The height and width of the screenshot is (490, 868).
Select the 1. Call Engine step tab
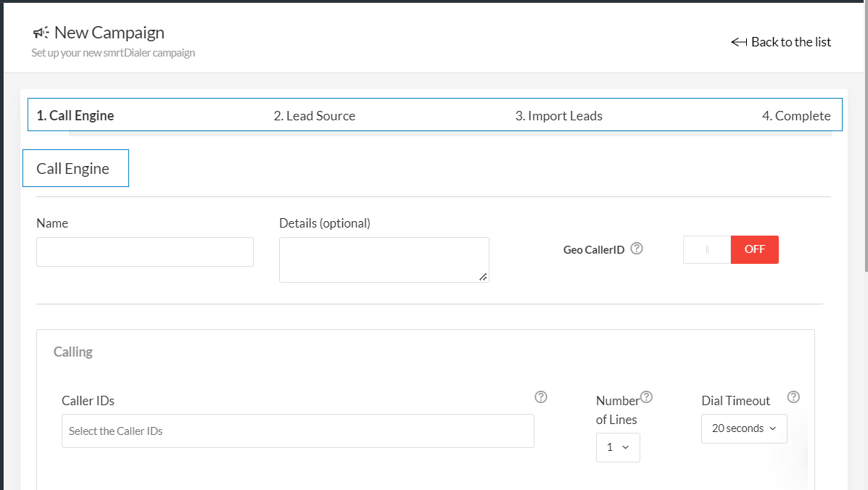pyautogui.click(x=75, y=116)
